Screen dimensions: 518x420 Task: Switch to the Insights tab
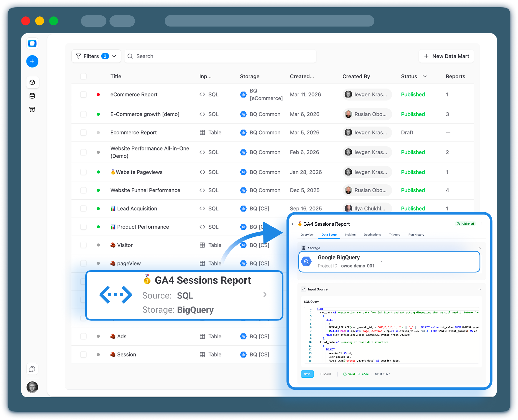pos(350,235)
